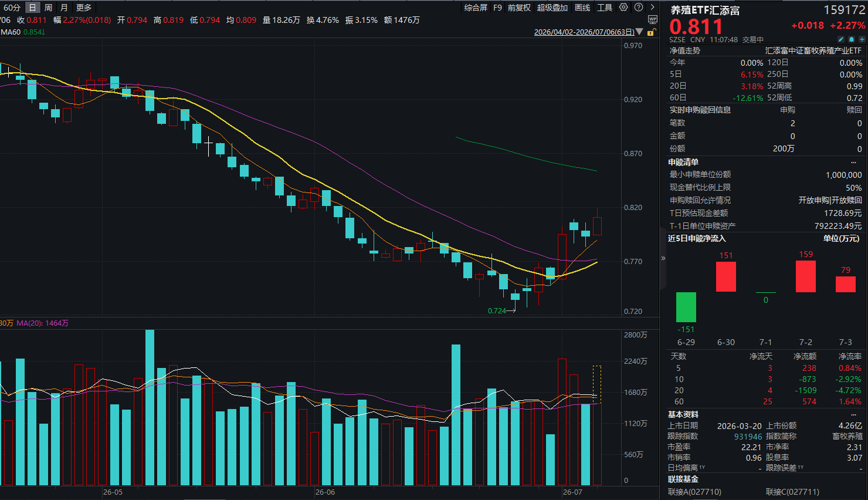The image size is (868, 500).
Task: Click the WP monitor icon
Action: 653,20
